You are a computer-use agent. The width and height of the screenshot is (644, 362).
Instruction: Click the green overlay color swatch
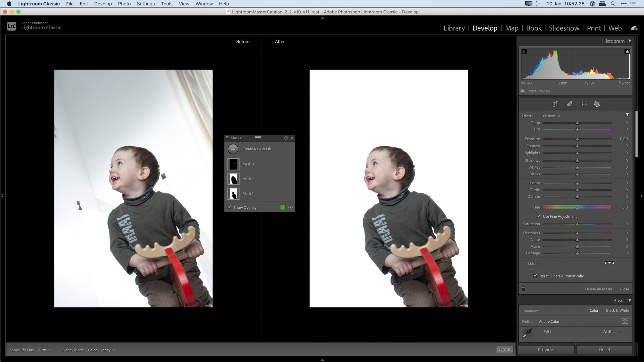coord(283,207)
